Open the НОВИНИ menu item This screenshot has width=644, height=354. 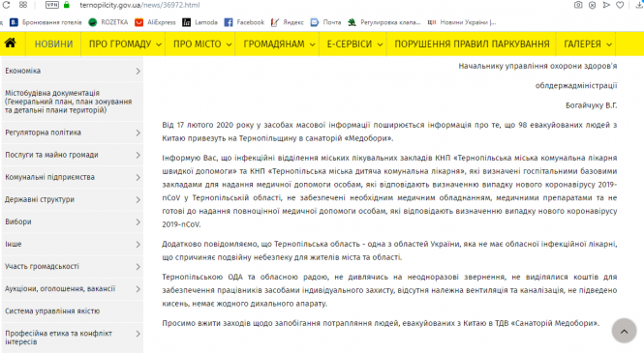pos(53,44)
